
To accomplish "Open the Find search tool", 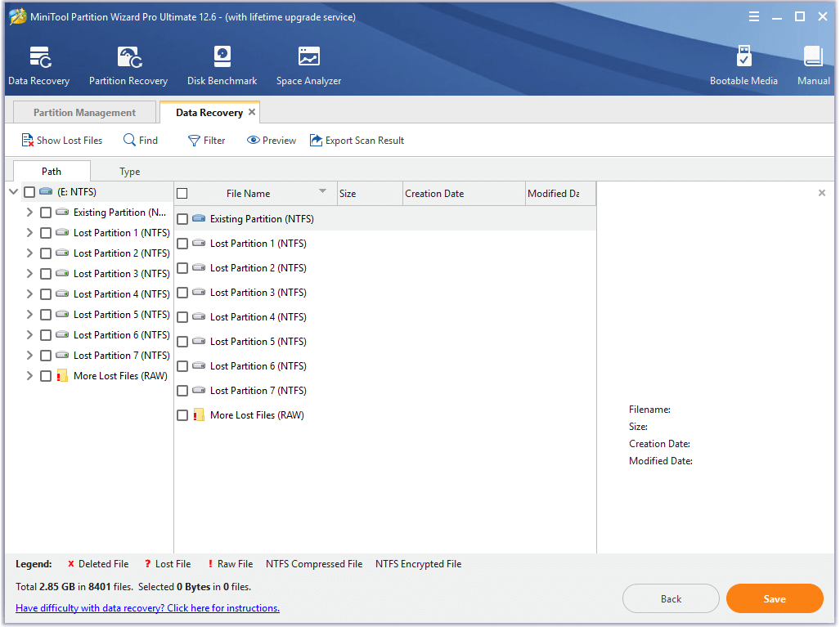I will click(x=141, y=141).
